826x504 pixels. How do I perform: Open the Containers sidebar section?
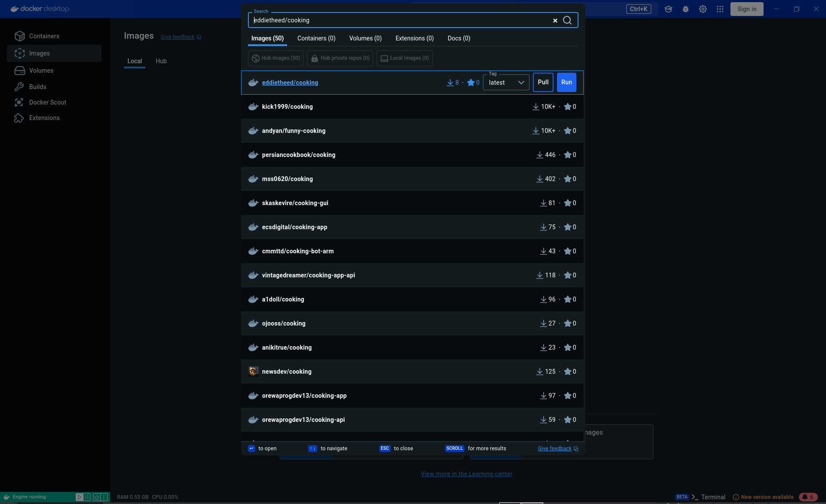pyautogui.click(x=54, y=36)
